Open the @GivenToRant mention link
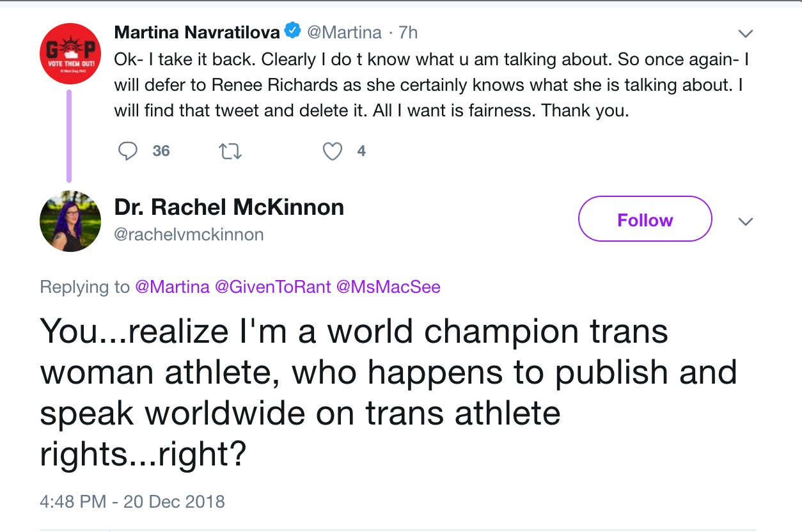Viewport: 802px width, 532px height. click(x=272, y=287)
